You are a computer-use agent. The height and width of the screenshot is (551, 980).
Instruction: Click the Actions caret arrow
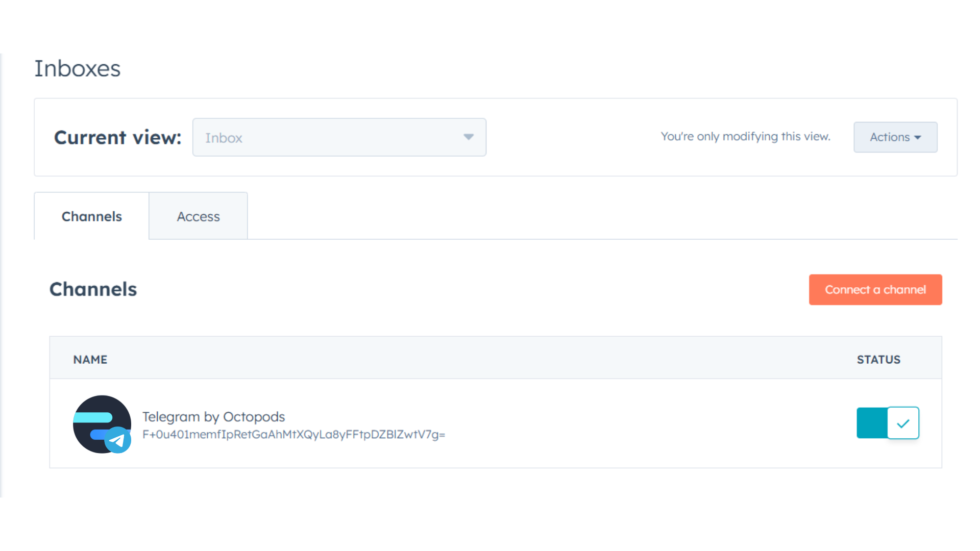918,138
